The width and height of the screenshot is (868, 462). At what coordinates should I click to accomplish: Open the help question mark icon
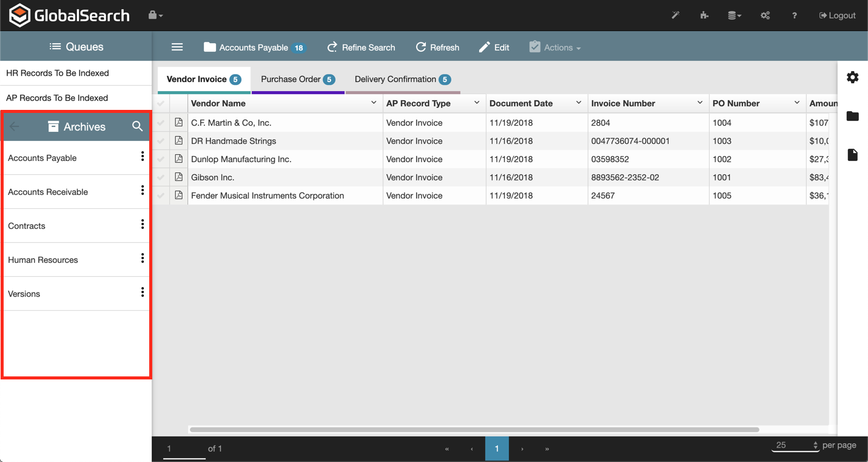[794, 15]
